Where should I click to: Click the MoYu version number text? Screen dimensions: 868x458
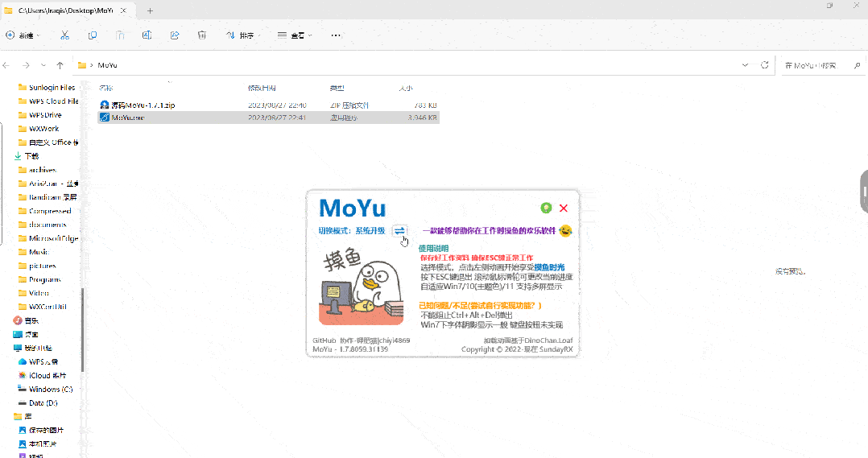pos(349,349)
